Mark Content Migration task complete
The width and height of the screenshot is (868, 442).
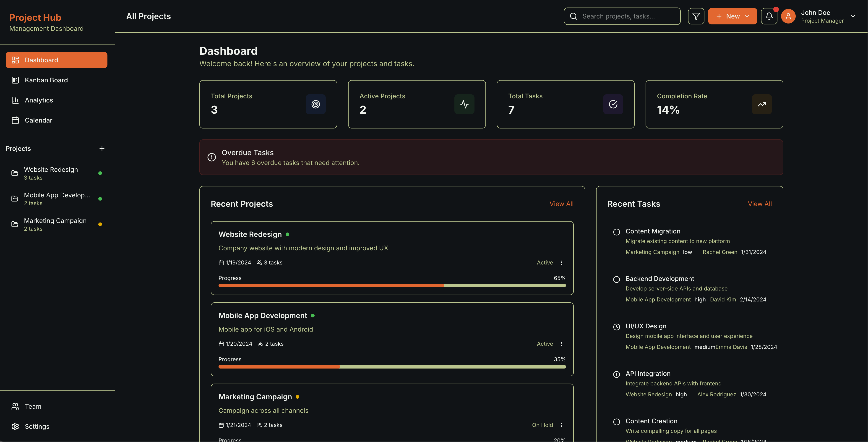point(616,232)
